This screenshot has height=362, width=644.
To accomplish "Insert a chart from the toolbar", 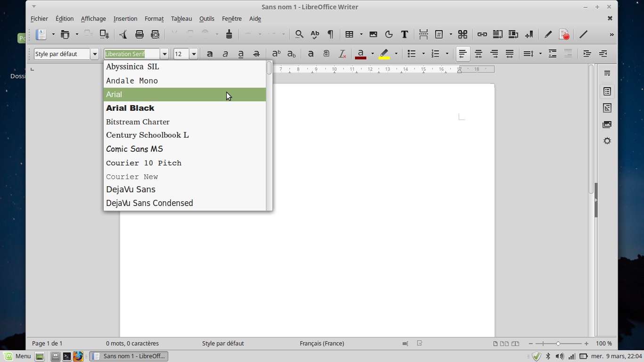I will point(389,34).
